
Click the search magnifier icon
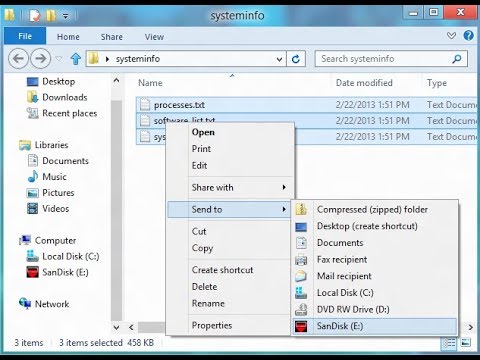click(457, 59)
